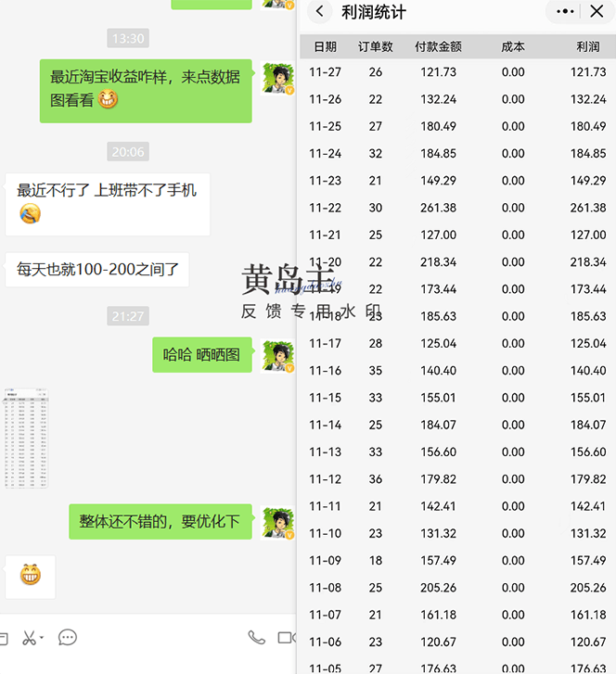Select the 利润 column header
The height and width of the screenshot is (674, 616).
coord(587,46)
